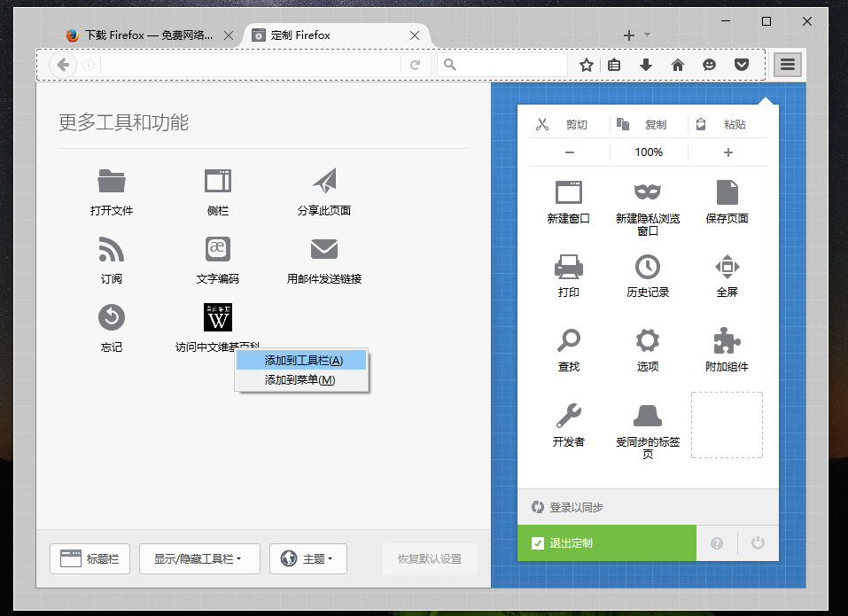
Task: Click the site info icon in address bar
Action: click(x=89, y=66)
